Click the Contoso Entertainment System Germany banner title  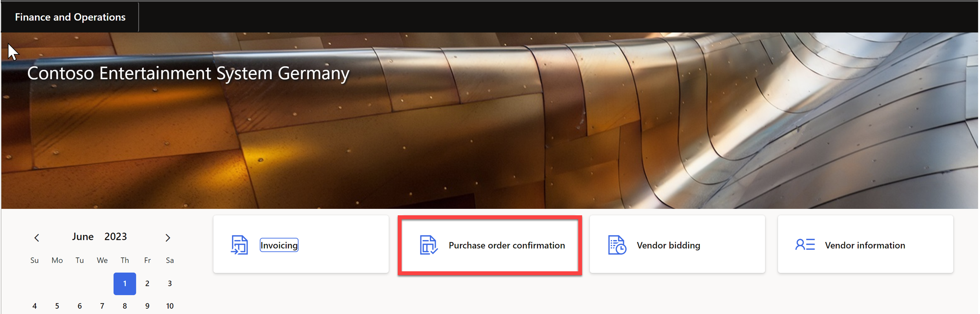point(188,73)
